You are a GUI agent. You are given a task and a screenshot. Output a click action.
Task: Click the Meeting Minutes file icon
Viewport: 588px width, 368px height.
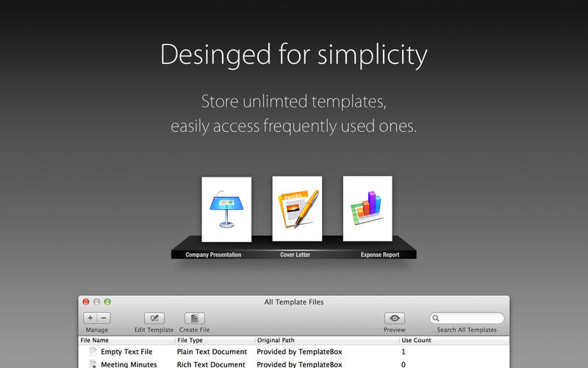pos(93,364)
